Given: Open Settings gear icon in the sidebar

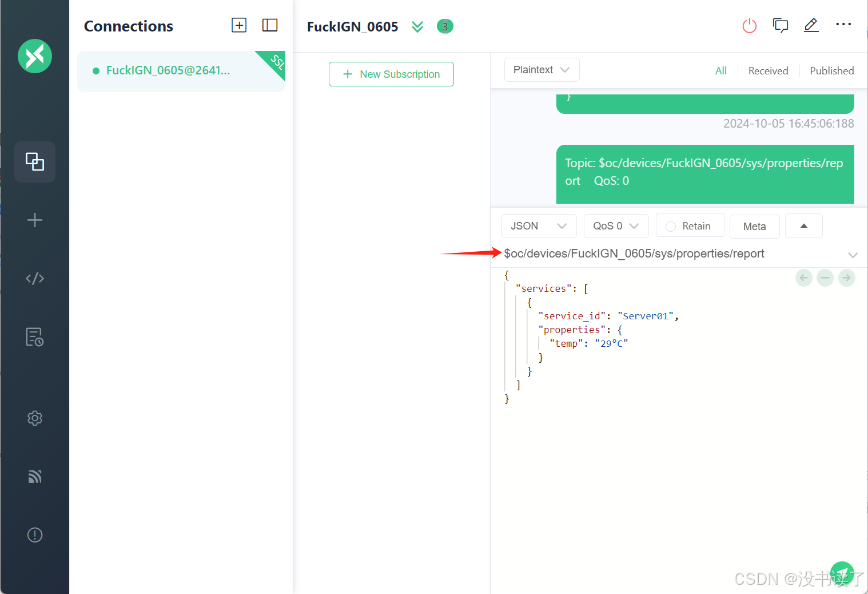Looking at the screenshot, I should [35, 418].
